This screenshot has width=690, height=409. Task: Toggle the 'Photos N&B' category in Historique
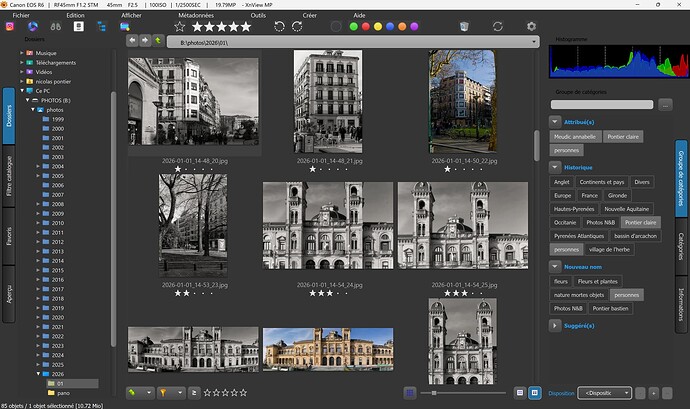coord(599,222)
